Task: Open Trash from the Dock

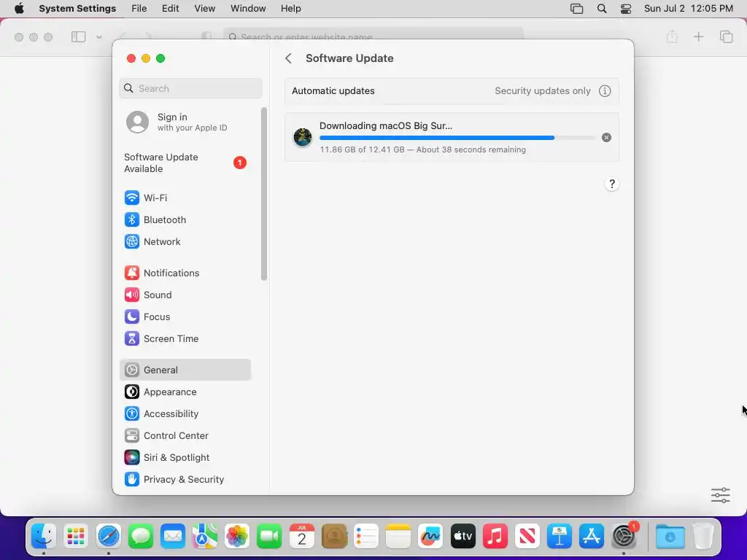Action: (x=703, y=536)
